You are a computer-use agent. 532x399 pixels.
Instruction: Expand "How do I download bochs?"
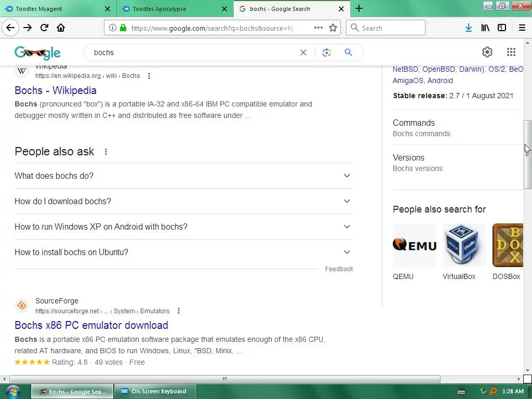(184, 201)
